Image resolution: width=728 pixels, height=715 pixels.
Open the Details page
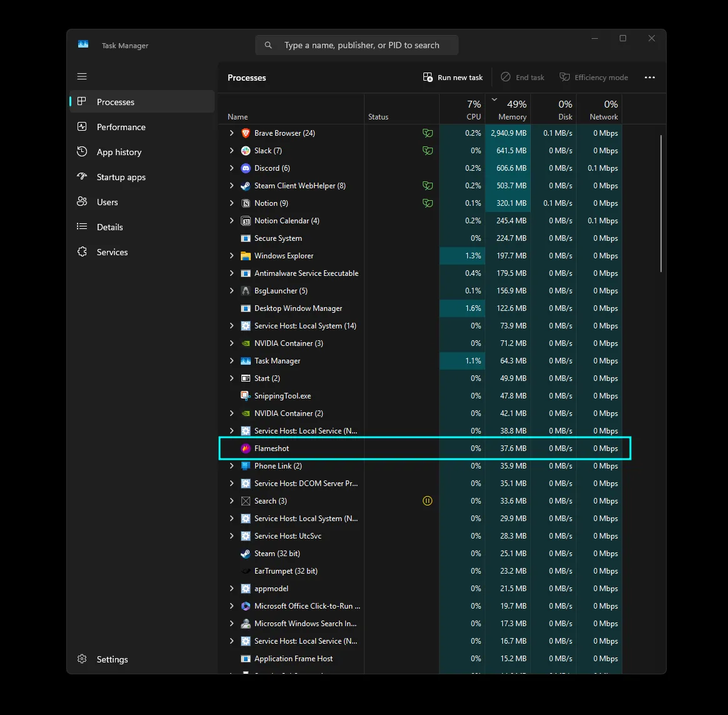[142, 227]
